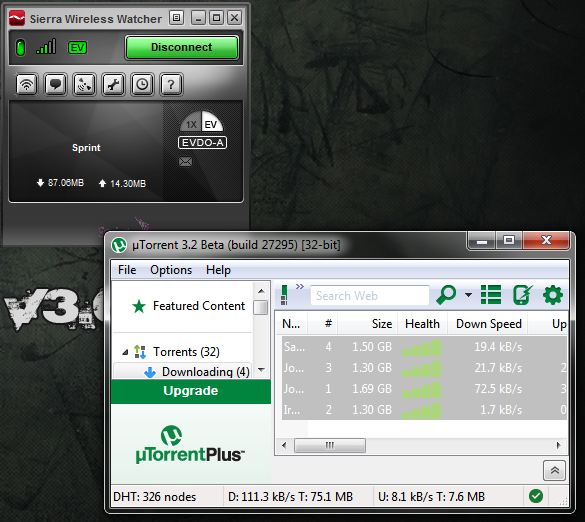Select the 1.50 GB torrent row
The width and height of the screenshot is (585, 522).
pos(424,347)
